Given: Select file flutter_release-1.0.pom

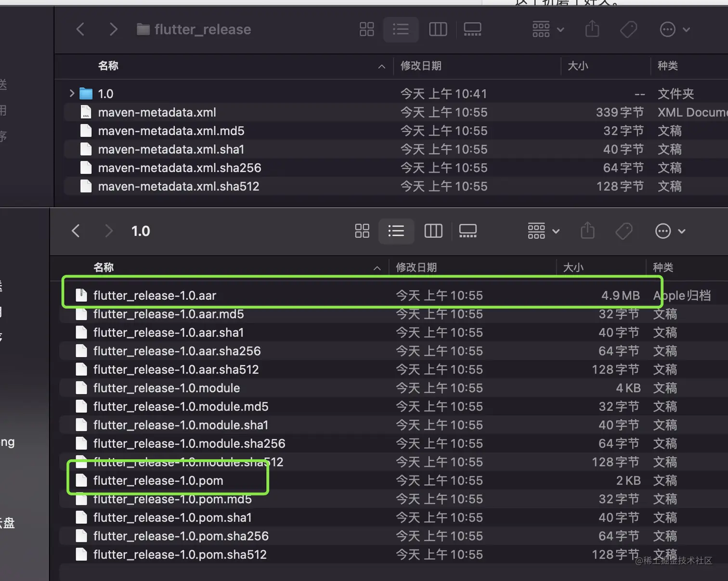Looking at the screenshot, I should [x=158, y=480].
